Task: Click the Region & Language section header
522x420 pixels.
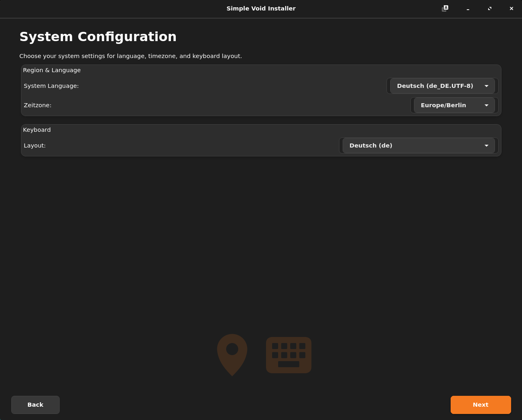Action: click(52, 70)
